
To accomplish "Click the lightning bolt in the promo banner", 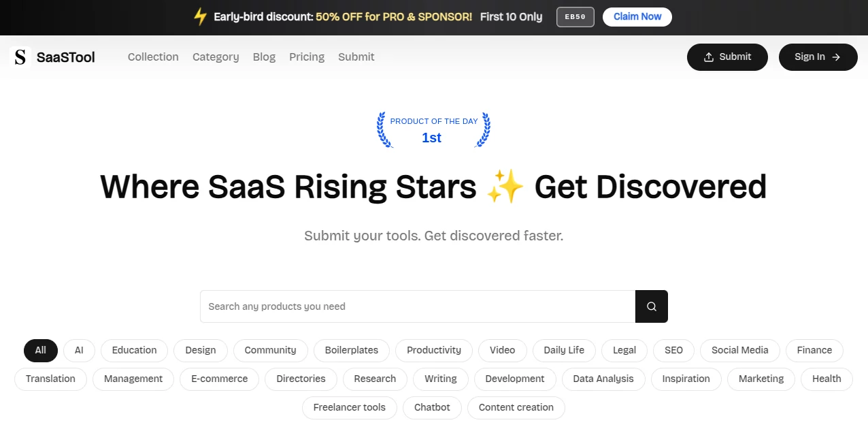I will click(200, 16).
